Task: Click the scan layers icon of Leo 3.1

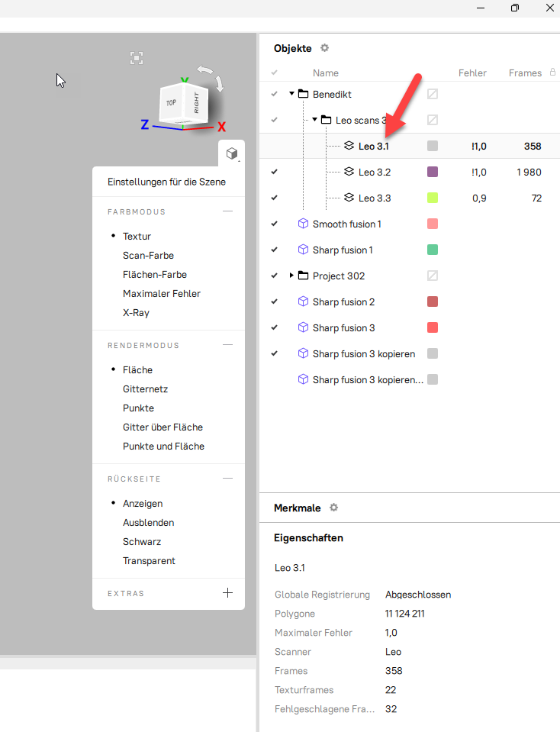Action: click(x=349, y=146)
